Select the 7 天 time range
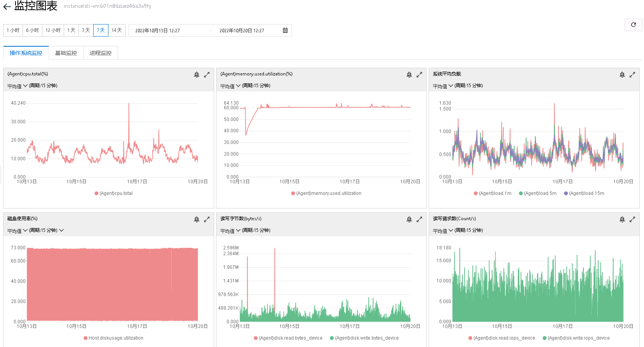 pyautogui.click(x=101, y=30)
